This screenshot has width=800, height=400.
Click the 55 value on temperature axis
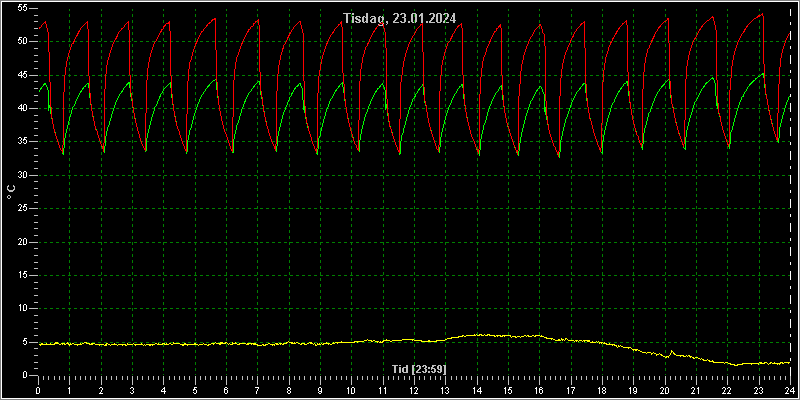tap(20, 8)
